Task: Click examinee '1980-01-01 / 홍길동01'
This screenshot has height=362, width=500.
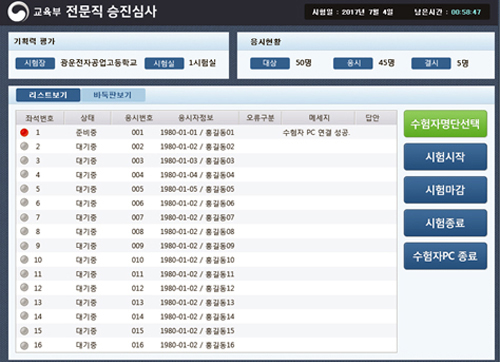Action: click(197, 133)
